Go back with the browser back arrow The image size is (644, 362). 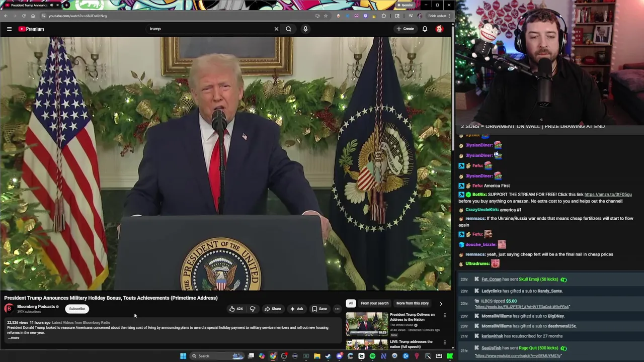6,16
